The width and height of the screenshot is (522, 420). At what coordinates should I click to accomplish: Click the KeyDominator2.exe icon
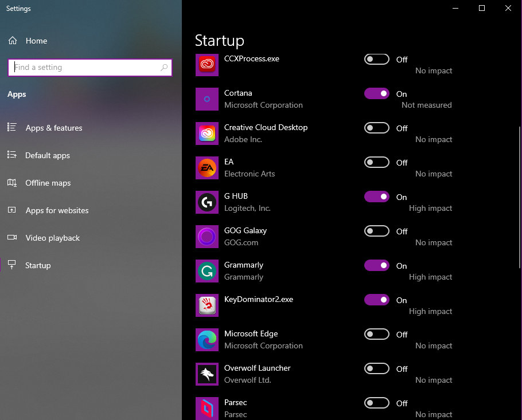pyautogui.click(x=207, y=305)
